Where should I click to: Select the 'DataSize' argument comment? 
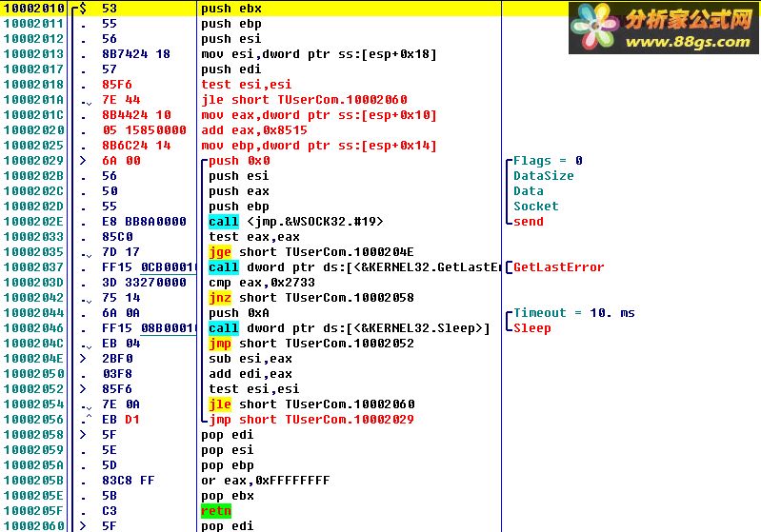[x=544, y=176]
